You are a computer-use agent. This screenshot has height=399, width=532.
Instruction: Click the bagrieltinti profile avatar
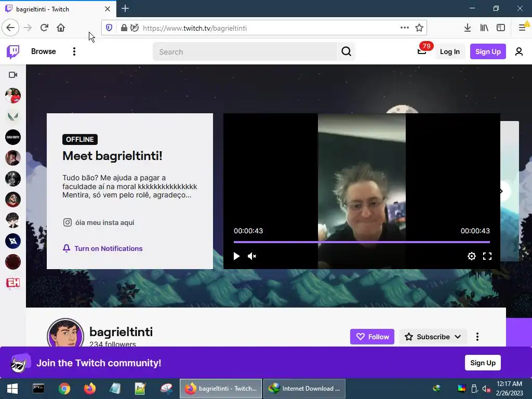click(x=65, y=333)
